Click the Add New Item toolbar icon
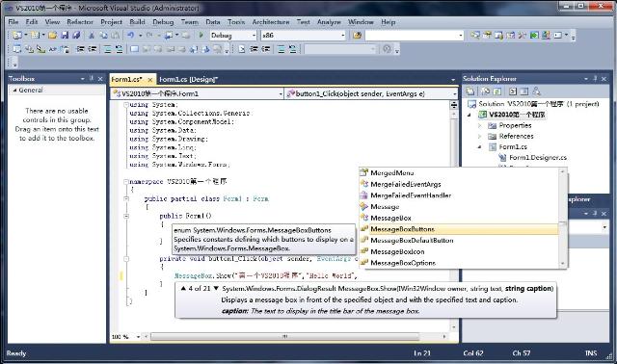617x364 pixels. (35, 36)
